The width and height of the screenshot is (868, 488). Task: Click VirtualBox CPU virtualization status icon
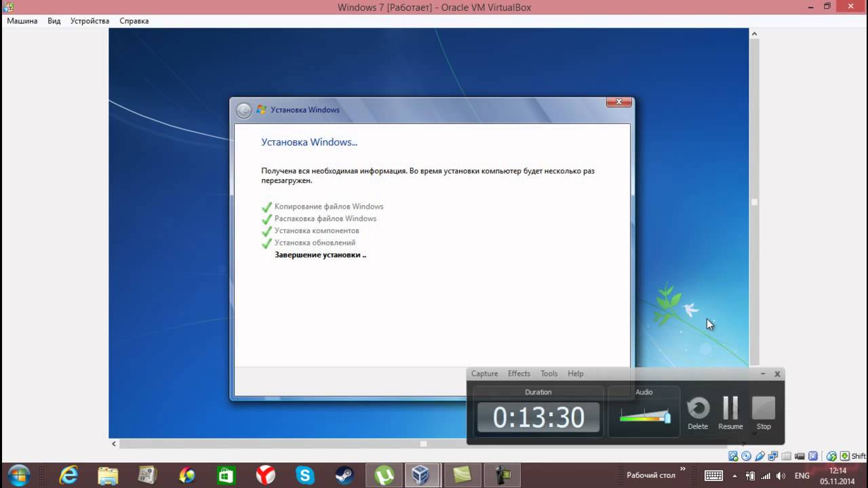coord(813,456)
